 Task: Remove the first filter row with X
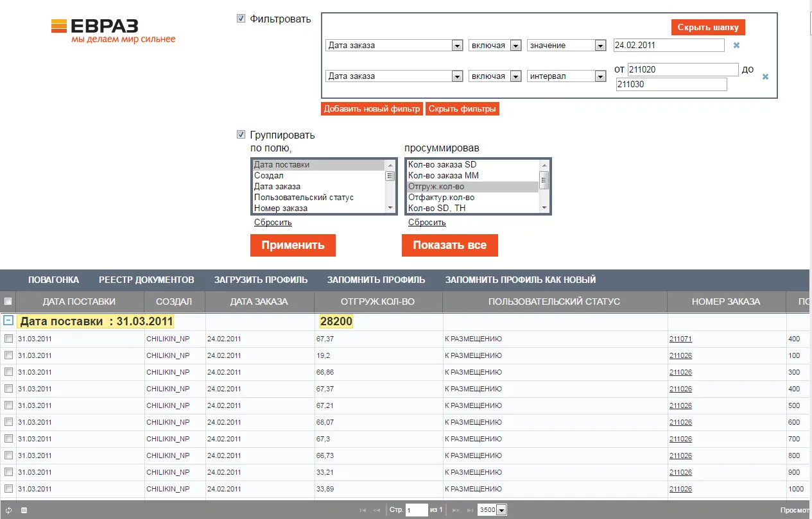coord(736,46)
